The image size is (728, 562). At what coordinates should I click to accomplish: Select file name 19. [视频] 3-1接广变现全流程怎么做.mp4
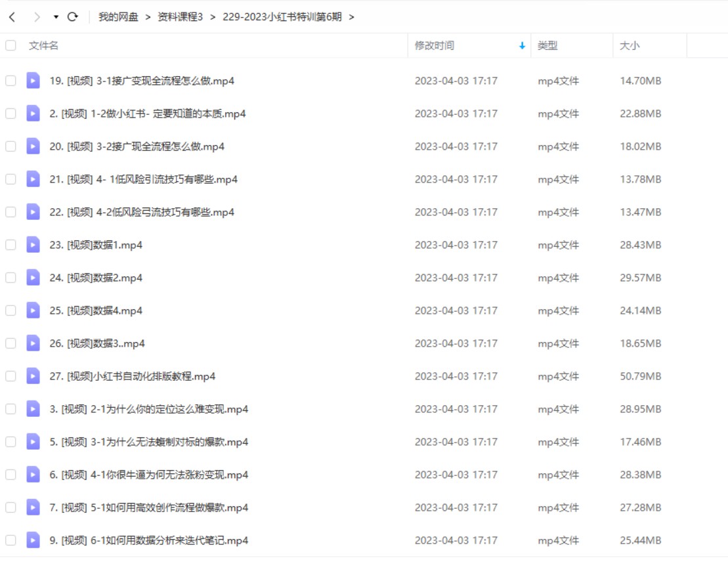point(142,81)
